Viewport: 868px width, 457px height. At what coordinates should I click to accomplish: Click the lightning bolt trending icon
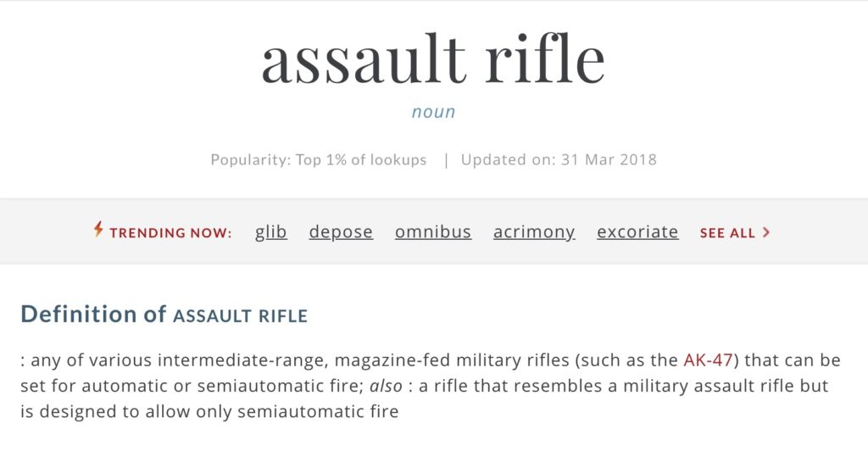[98, 229]
